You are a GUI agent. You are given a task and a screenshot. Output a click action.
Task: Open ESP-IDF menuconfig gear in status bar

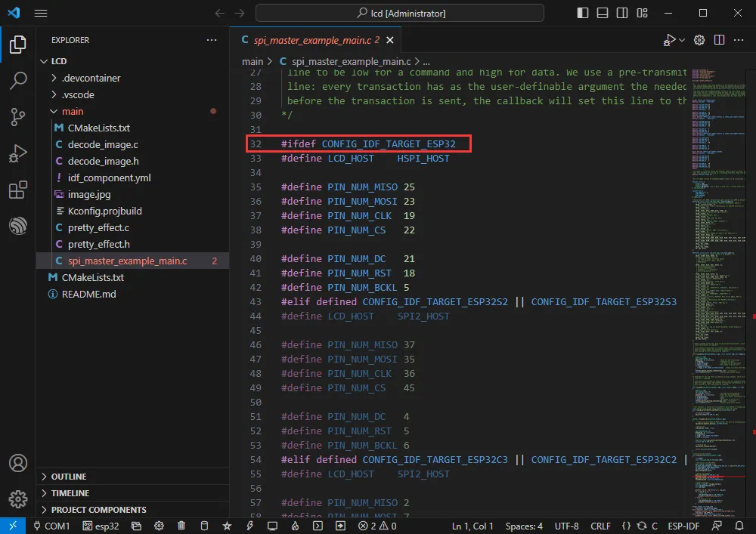tap(159, 525)
